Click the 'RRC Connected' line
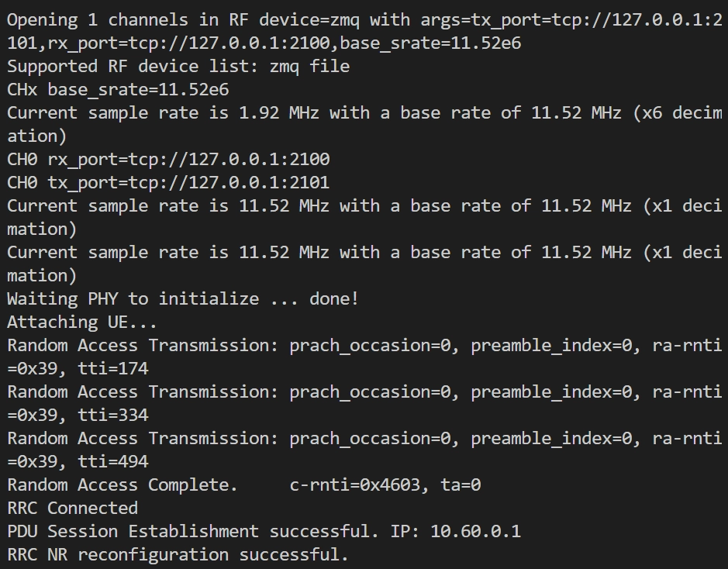The height and width of the screenshot is (569, 728). tap(72, 508)
